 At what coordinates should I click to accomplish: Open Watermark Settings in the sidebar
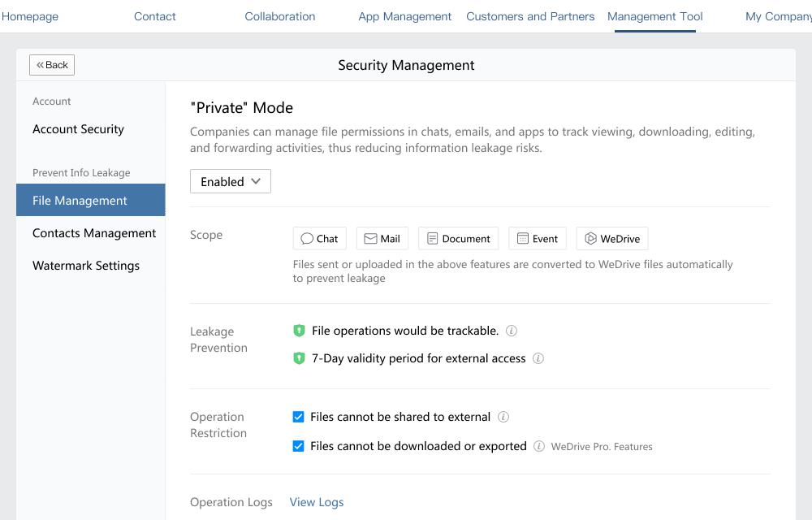(86, 266)
